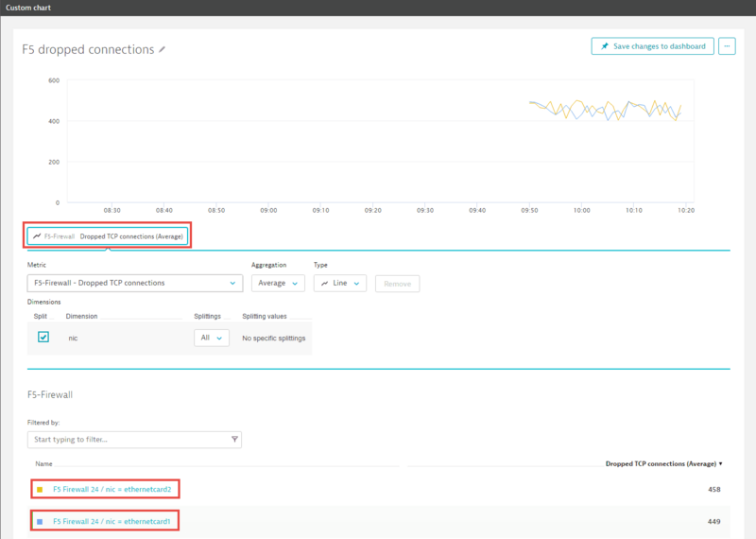Click the funnel icon in filter box
This screenshot has height=539, width=756.
click(x=234, y=440)
